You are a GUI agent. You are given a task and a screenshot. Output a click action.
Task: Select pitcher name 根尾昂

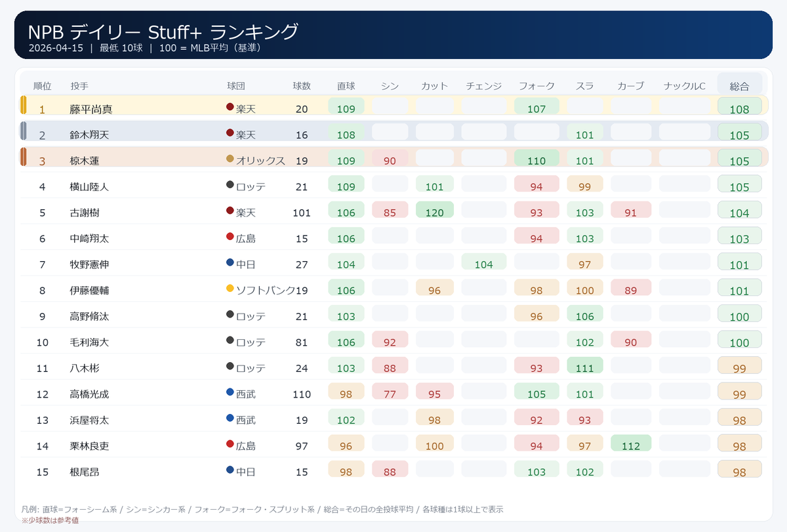pos(86,472)
